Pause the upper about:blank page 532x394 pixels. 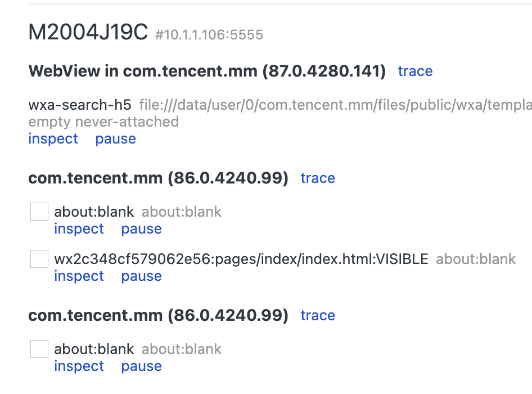tap(141, 229)
